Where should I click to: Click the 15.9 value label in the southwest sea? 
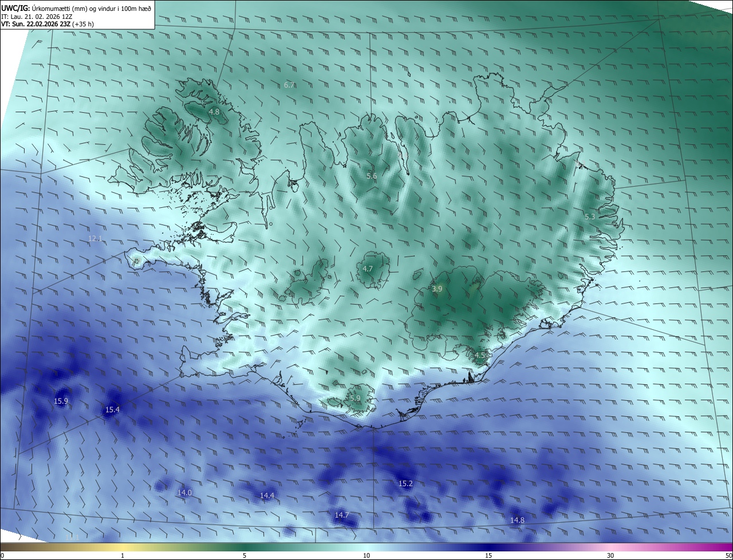[61, 401]
